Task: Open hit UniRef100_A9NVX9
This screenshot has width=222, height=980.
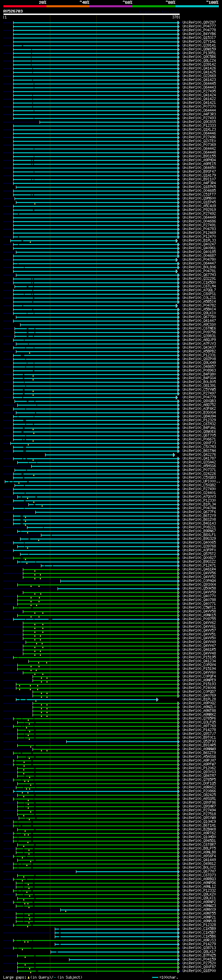Action: pyautogui.click(x=199, y=910)
